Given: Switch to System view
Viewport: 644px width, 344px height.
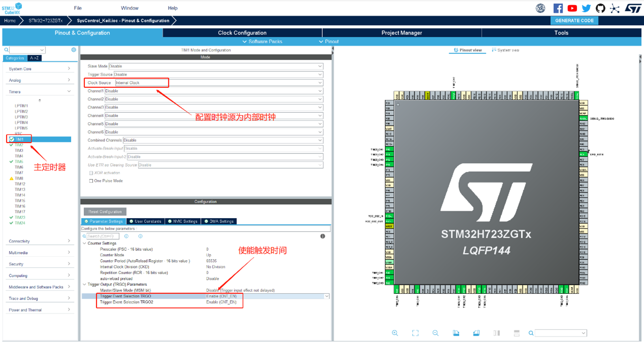Looking at the screenshot, I should tap(505, 50).
